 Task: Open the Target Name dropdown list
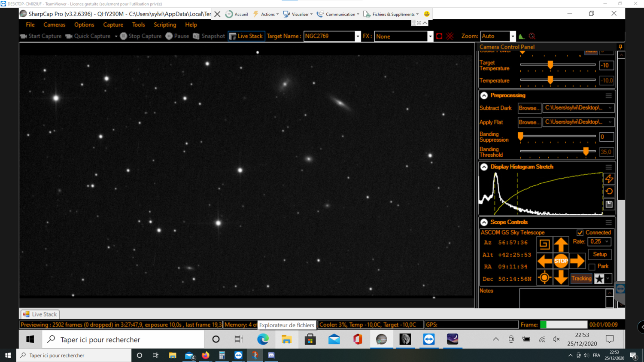pyautogui.click(x=358, y=37)
